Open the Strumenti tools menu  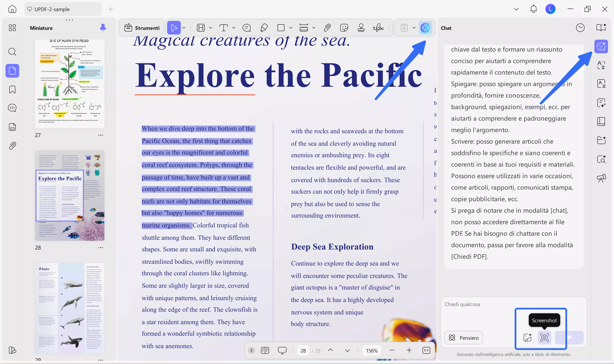coord(142,28)
